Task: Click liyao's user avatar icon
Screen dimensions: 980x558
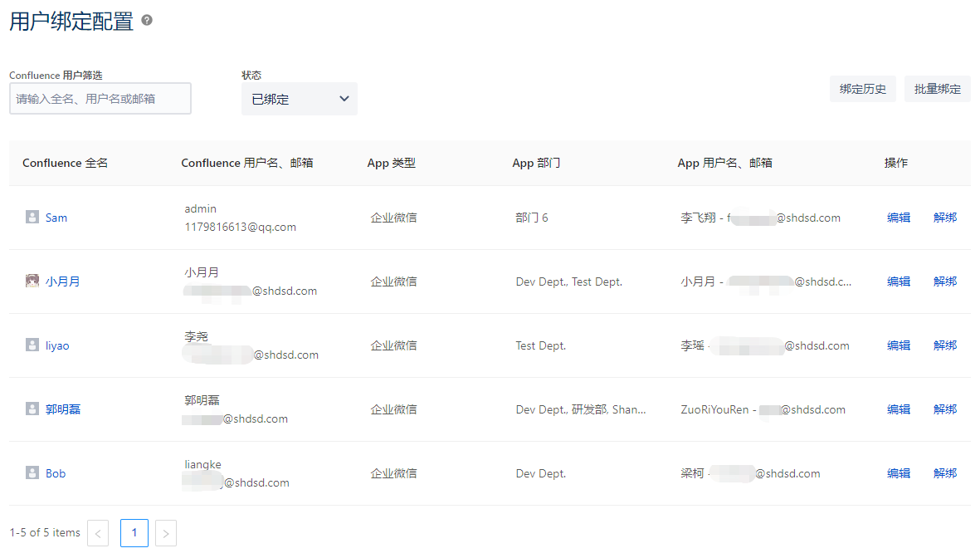Action: click(32, 345)
